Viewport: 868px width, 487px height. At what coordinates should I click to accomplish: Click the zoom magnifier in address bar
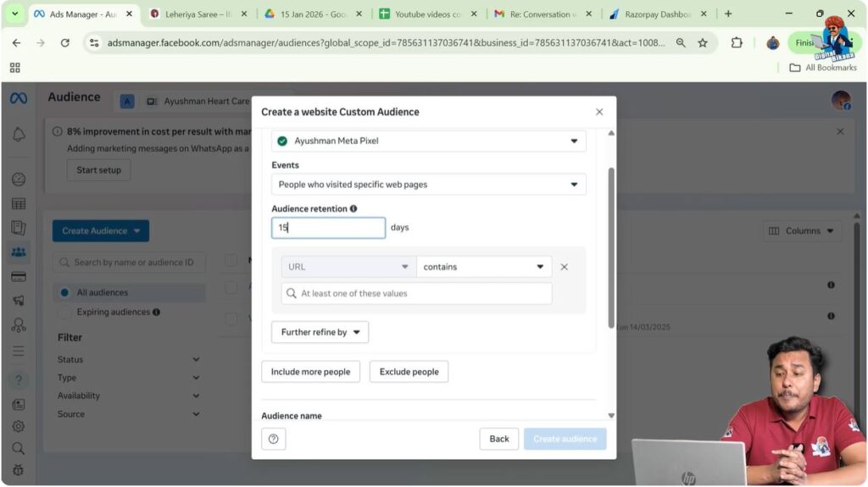click(681, 42)
